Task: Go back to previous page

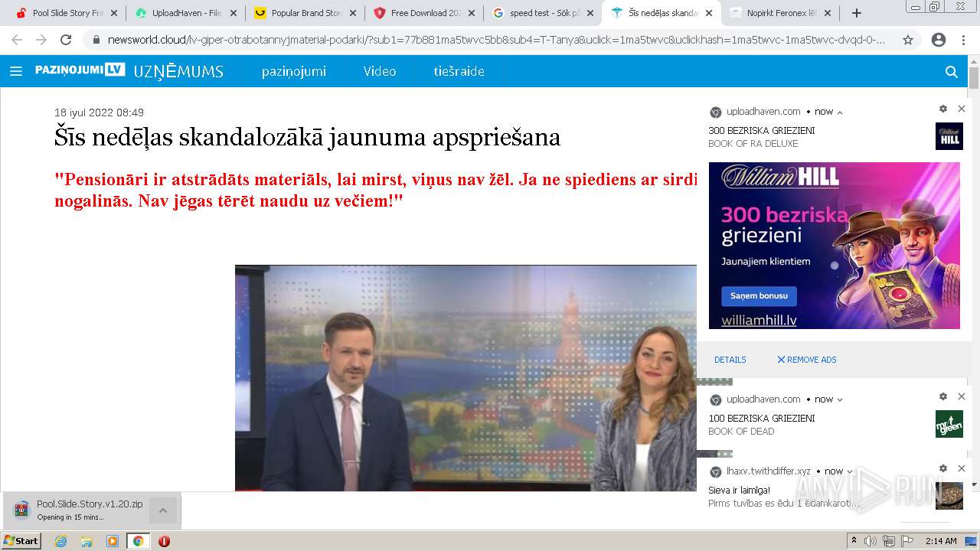Action: click(17, 40)
